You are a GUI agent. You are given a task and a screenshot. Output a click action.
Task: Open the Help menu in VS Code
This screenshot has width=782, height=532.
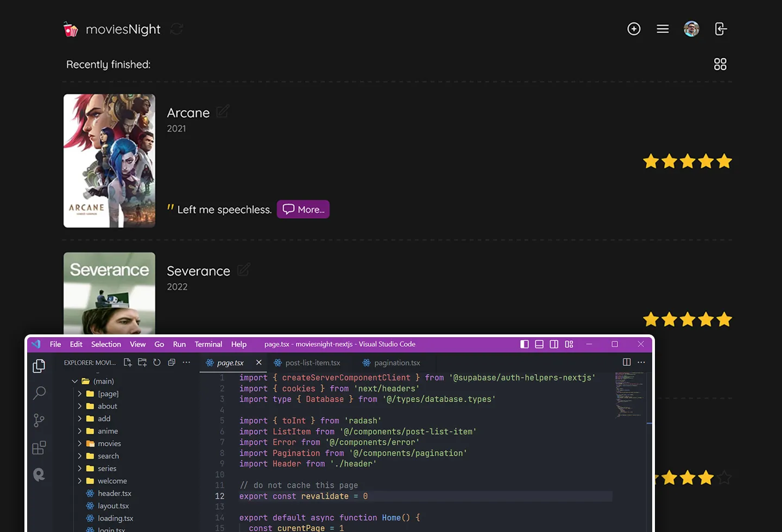(238, 344)
